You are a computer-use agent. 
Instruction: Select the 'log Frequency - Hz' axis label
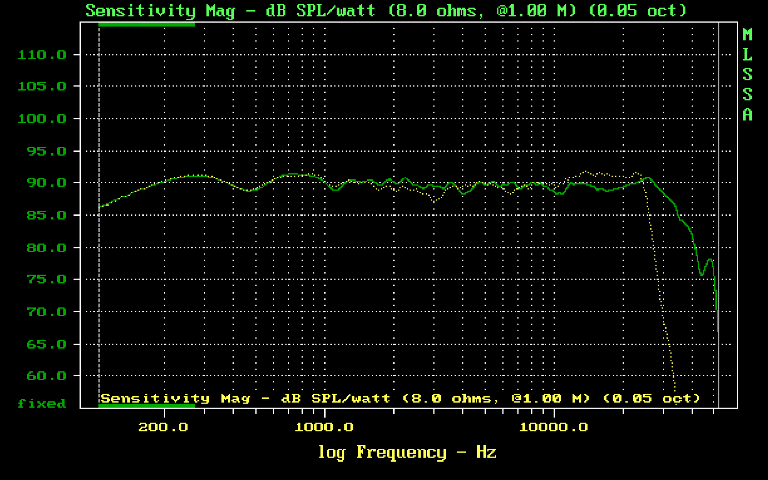[407, 452]
